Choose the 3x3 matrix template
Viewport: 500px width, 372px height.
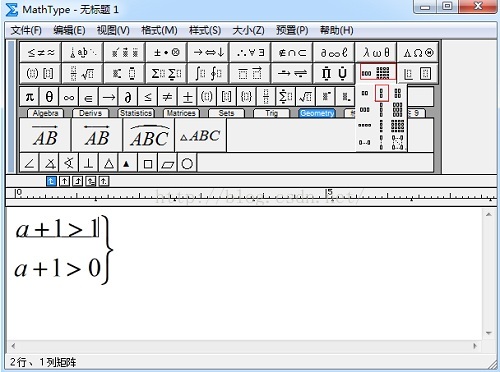point(398,109)
